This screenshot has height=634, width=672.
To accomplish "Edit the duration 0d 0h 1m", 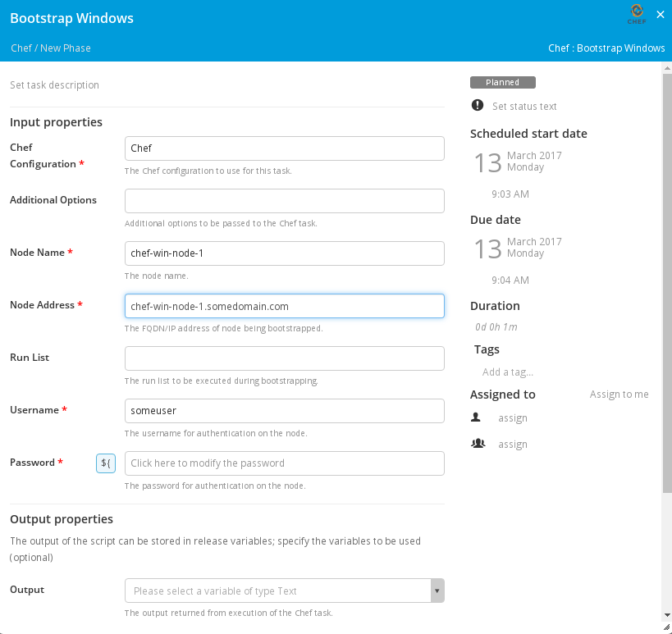I will tap(496, 327).
